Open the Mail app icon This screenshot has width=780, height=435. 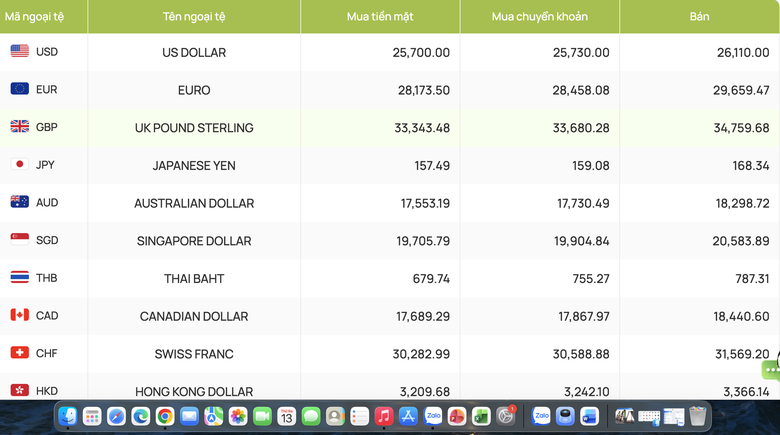pyautogui.click(x=190, y=416)
